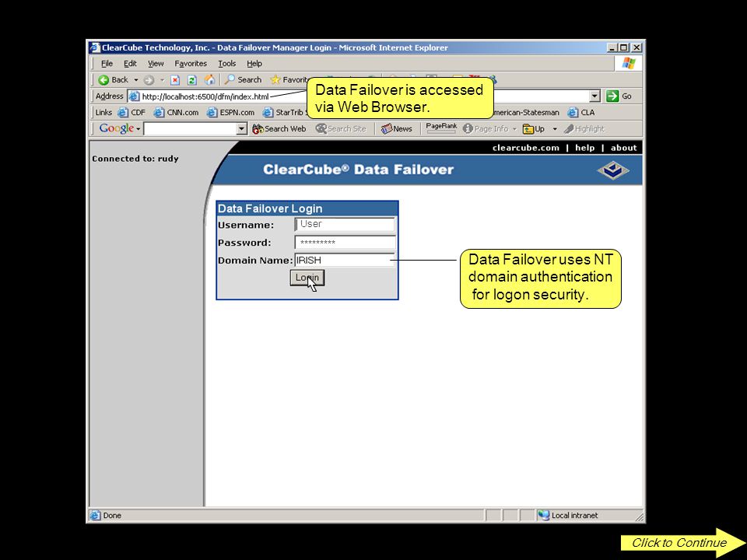Click the Forward arrow icon

click(149, 80)
